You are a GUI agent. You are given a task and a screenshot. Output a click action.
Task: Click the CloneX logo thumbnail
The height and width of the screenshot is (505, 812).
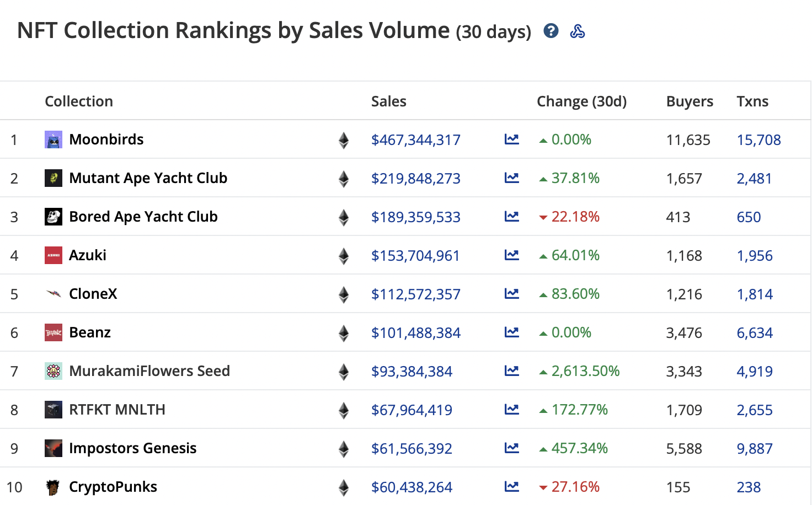pos(54,294)
